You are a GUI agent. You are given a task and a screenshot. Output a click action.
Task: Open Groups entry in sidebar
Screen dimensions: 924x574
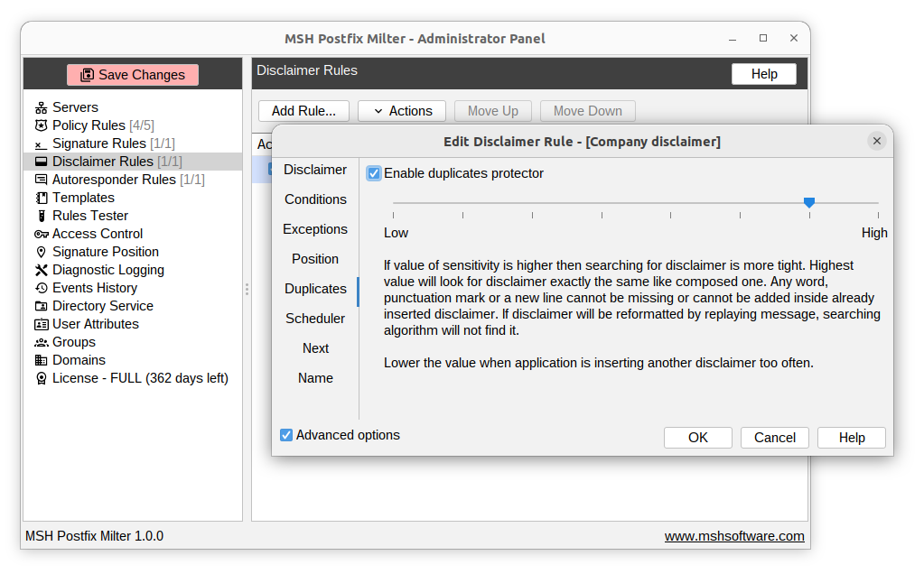pos(133,343)
